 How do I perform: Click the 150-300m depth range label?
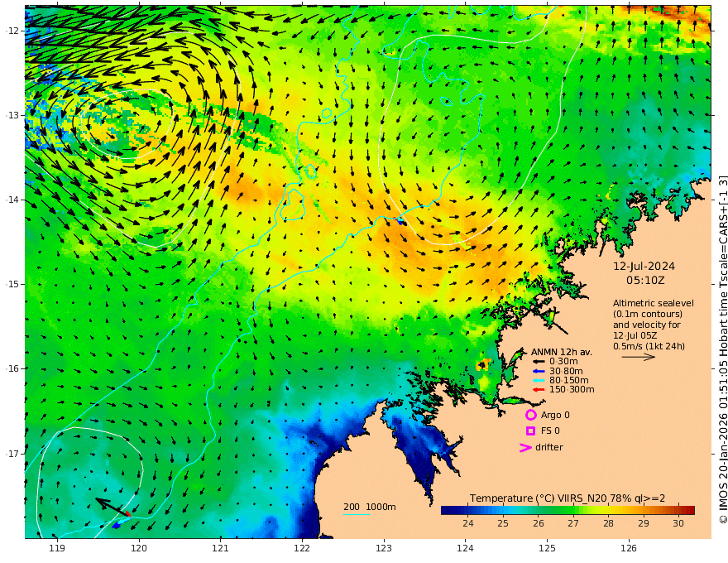pos(572,390)
